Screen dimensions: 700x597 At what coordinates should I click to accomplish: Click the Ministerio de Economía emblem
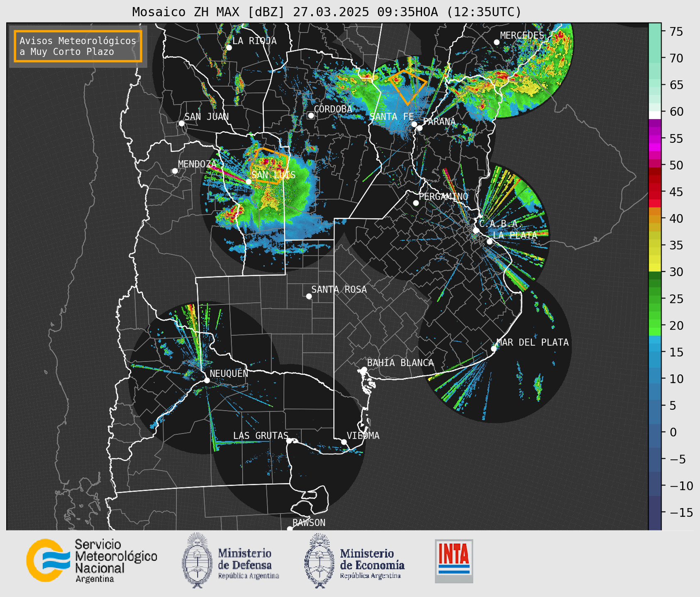coord(319,560)
